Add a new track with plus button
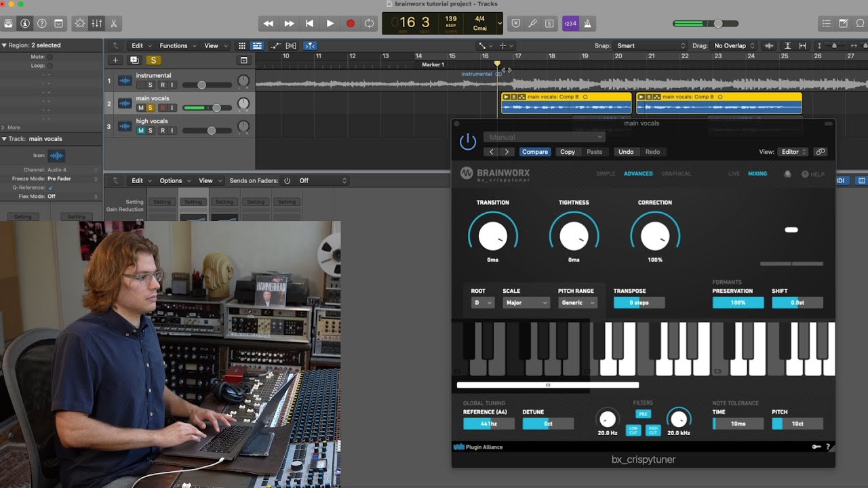This screenshot has height=488, width=868. tap(115, 60)
